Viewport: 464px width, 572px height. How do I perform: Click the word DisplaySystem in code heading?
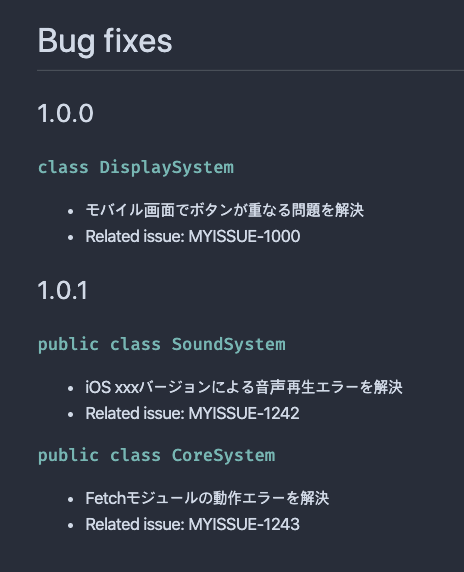coord(167,167)
